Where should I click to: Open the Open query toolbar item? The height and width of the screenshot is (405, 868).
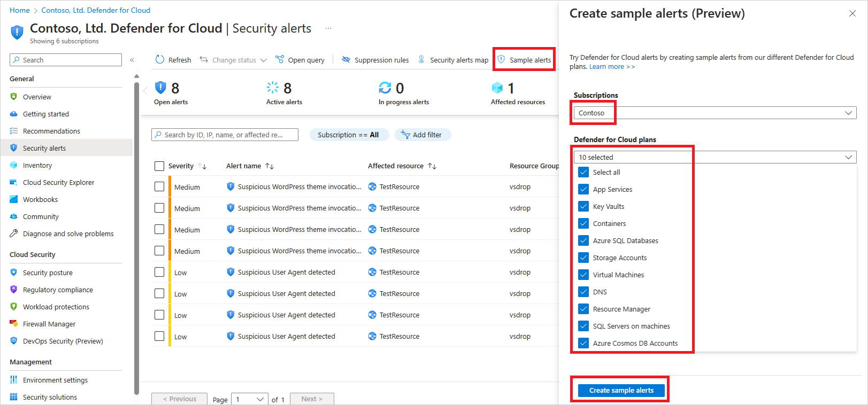pos(299,60)
